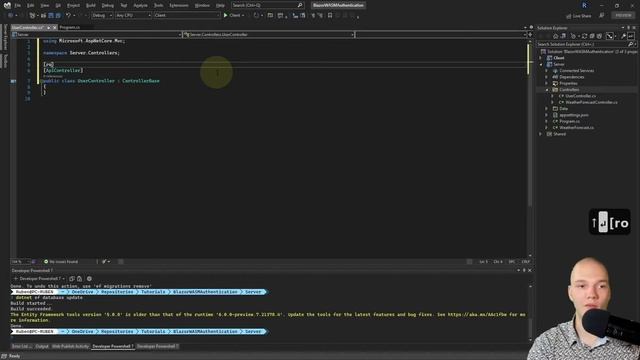Click the No issues found status indicator

coord(61,262)
